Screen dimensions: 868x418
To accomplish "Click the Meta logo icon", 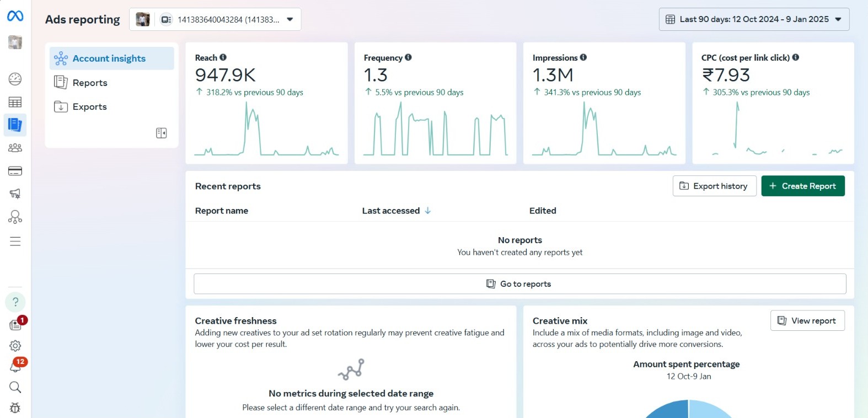I will pyautogui.click(x=15, y=17).
